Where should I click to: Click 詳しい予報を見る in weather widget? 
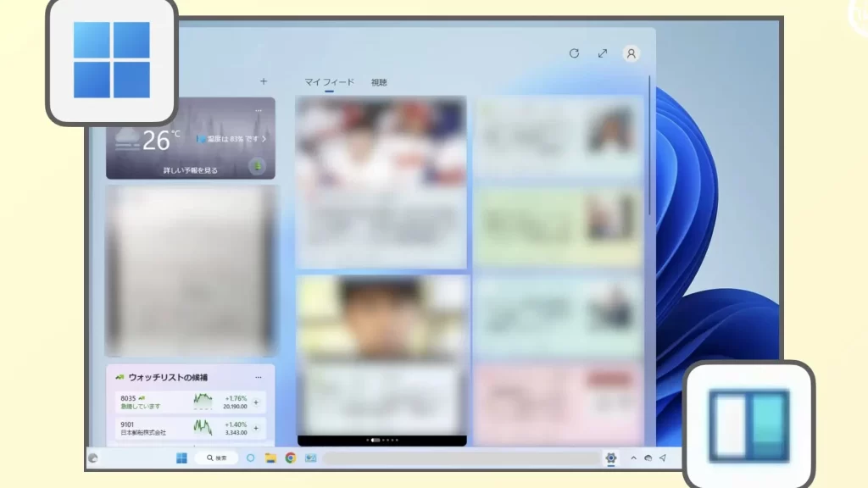coord(191,170)
